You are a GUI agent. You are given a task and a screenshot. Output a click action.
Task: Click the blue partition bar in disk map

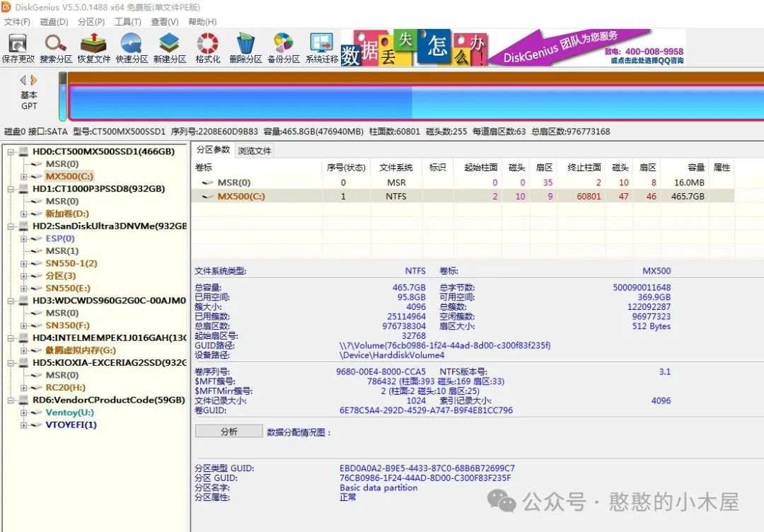tap(415, 103)
